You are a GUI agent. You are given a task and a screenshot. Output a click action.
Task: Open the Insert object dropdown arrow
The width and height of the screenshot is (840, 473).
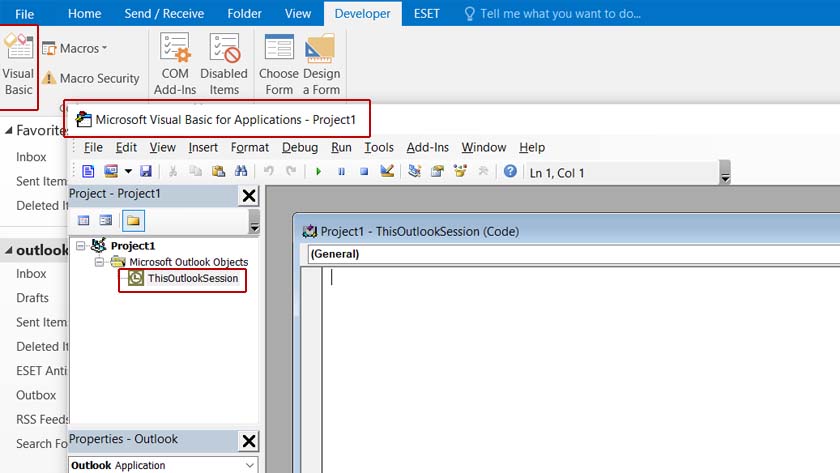pyautogui.click(x=128, y=171)
